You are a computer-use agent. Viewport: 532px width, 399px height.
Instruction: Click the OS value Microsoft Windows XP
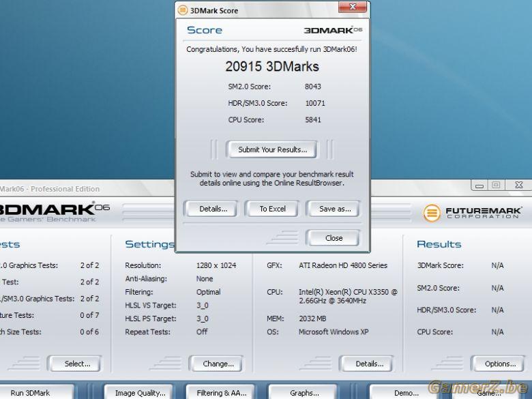(334, 332)
